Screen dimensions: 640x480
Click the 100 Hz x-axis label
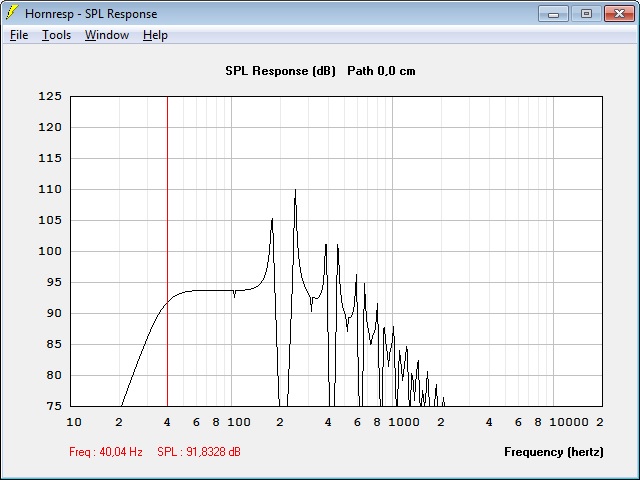pyautogui.click(x=239, y=422)
